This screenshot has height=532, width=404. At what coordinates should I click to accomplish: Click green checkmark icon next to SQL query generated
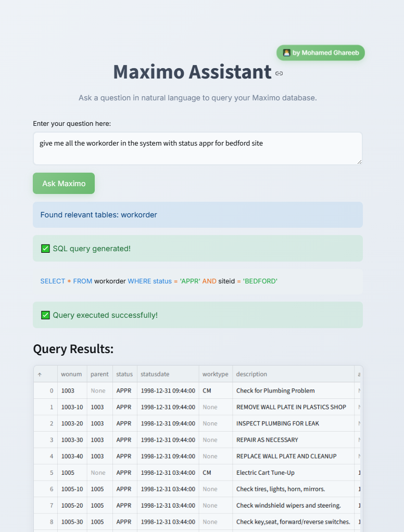[x=45, y=249]
